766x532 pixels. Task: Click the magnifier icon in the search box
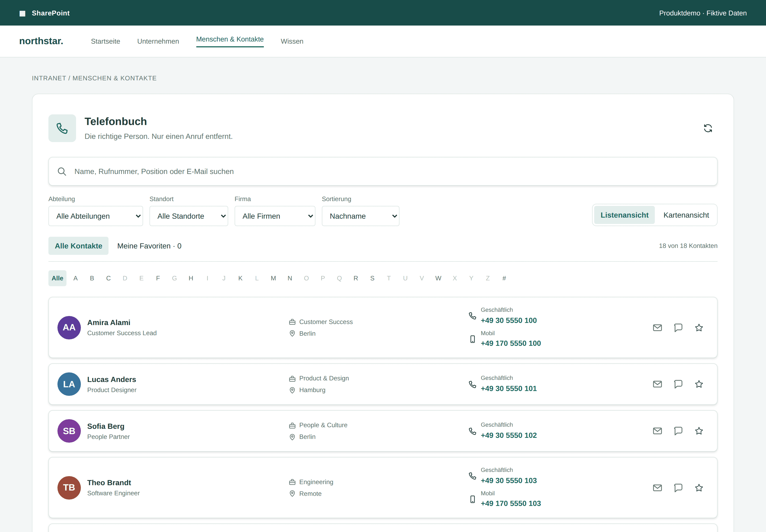(x=62, y=171)
